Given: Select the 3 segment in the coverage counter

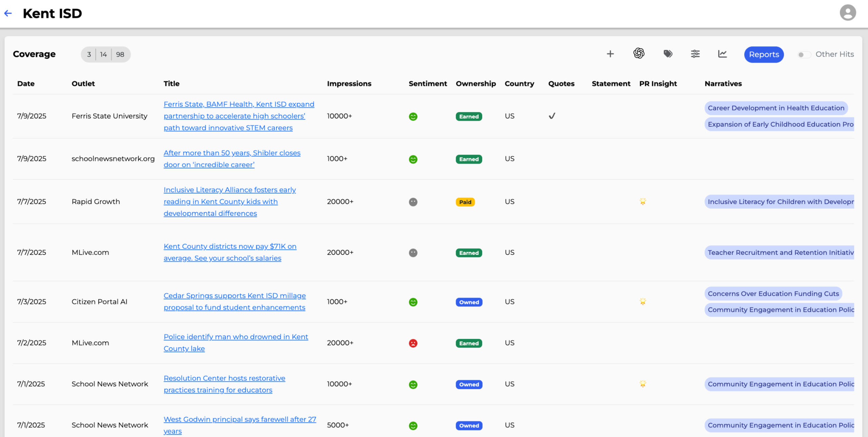Looking at the screenshot, I should click(89, 54).
